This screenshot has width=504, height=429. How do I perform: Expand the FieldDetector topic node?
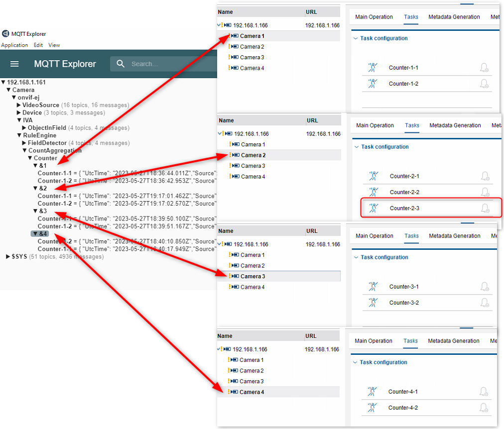[24, 143]
